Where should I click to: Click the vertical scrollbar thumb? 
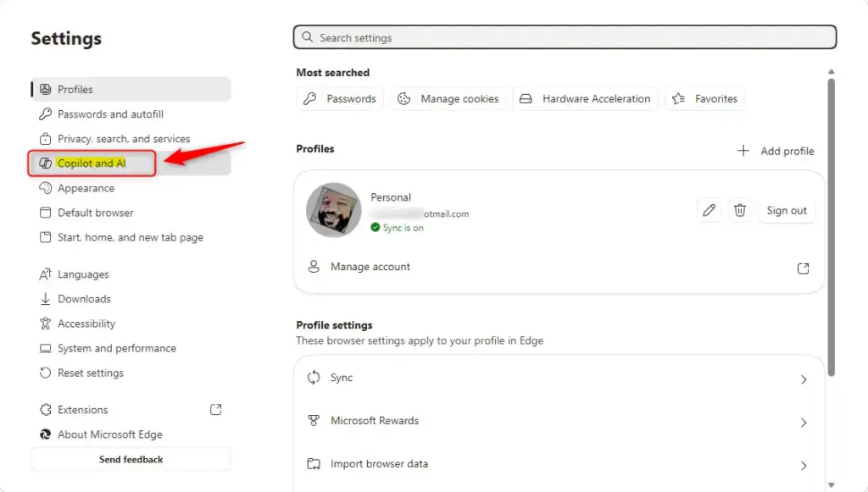pyautogui.click(x=831, y=228)
